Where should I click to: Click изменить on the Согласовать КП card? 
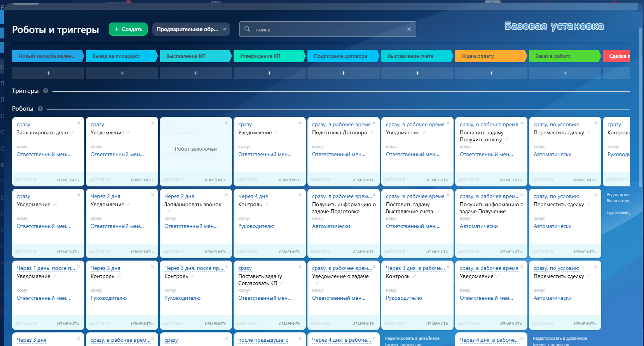(x=289, y=323)
